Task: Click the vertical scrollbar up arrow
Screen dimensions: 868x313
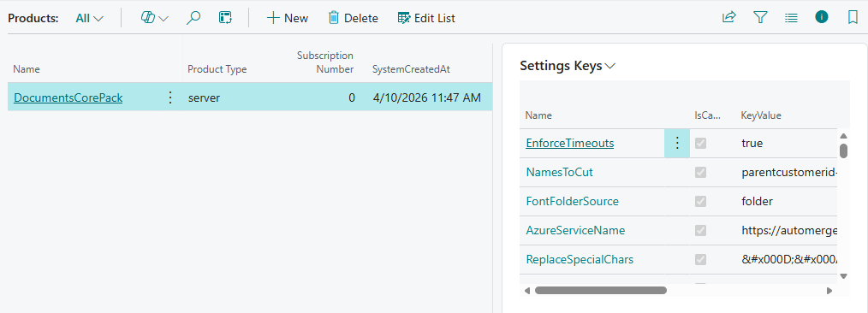Action: pos(844,136)
